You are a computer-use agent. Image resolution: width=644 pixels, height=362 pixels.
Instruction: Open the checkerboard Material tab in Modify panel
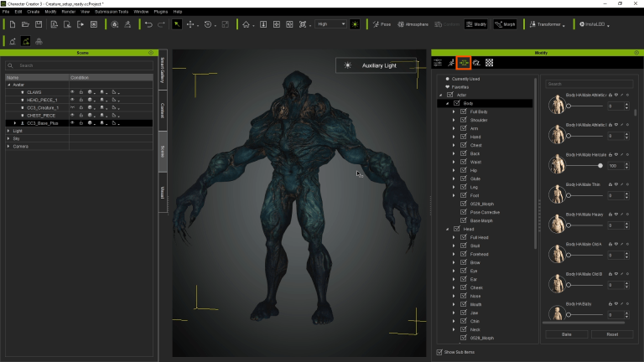click(489, 63)
